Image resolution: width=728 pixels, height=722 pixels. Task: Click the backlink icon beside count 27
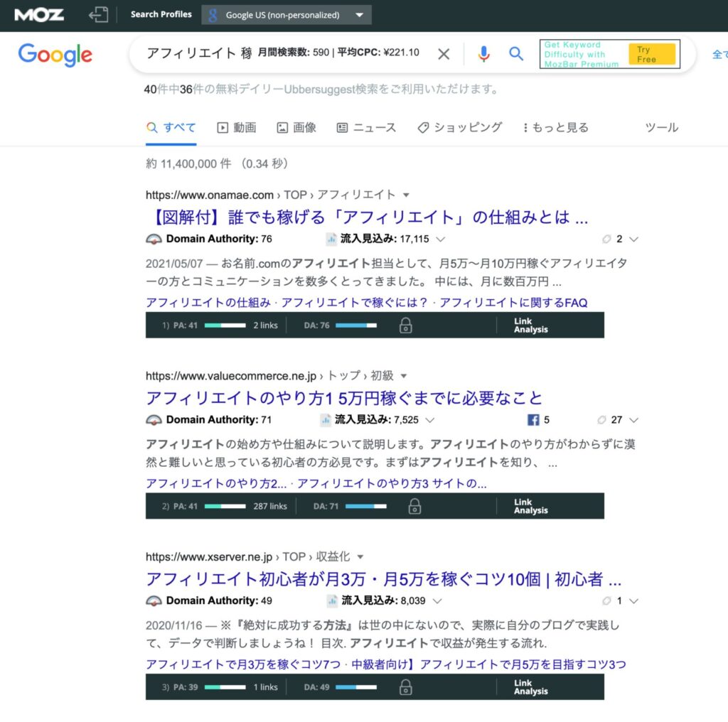[601, 420]
